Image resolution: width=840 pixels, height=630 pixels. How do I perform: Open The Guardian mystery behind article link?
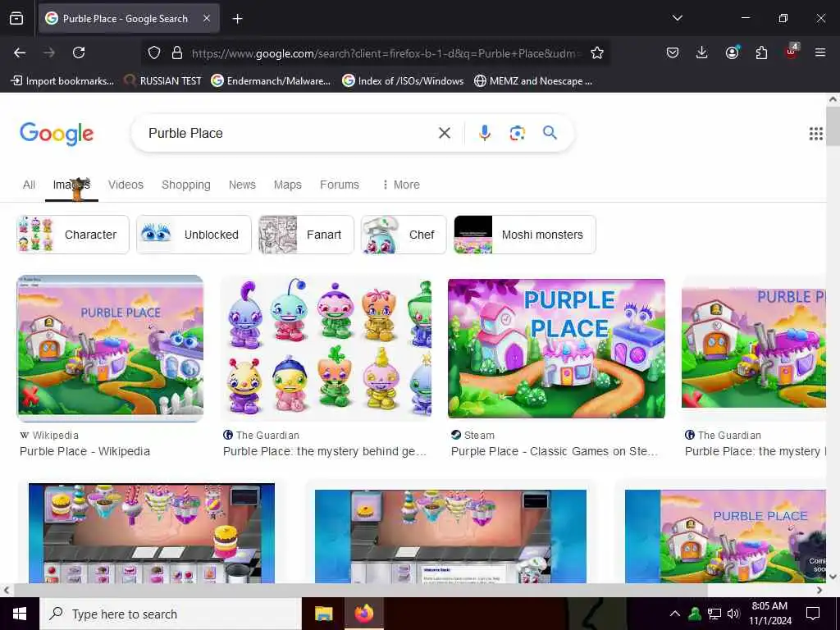tap(325, 452)
